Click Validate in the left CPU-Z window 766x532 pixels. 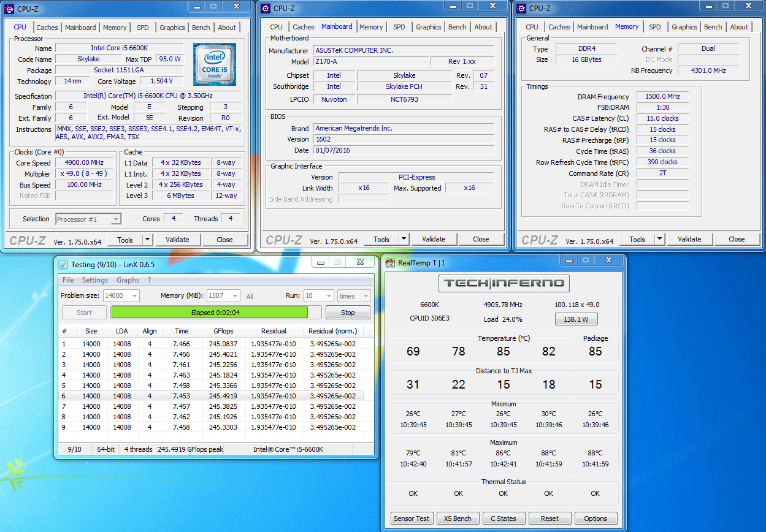point(177,240)
